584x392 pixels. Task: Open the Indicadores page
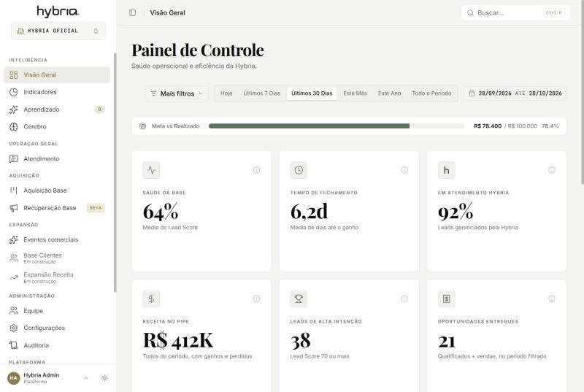click(57, 92)
